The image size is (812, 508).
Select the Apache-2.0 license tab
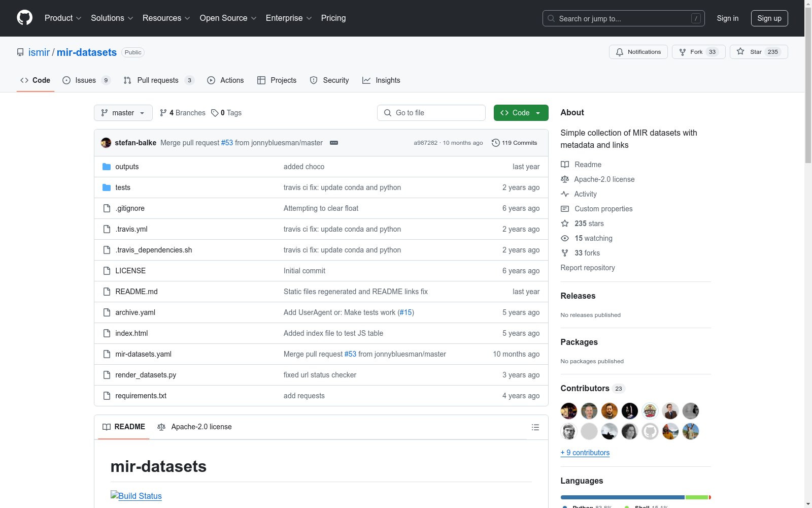[194, 427]
